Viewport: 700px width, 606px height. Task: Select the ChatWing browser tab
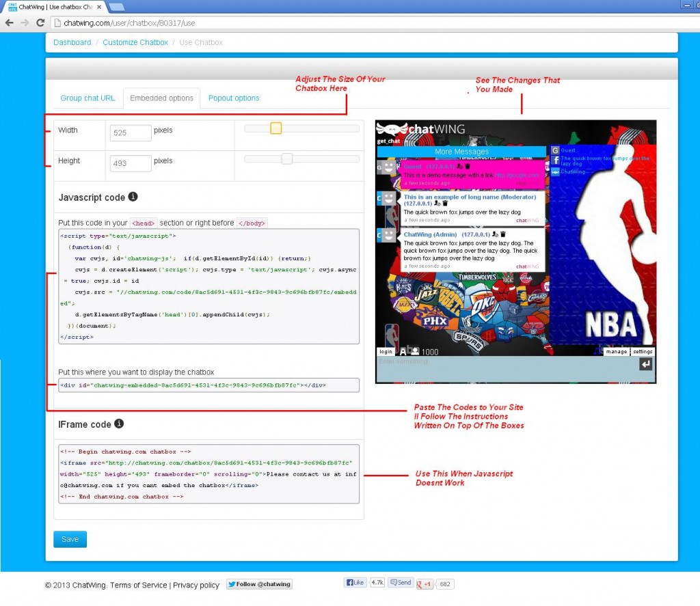[x=55, y=7]
